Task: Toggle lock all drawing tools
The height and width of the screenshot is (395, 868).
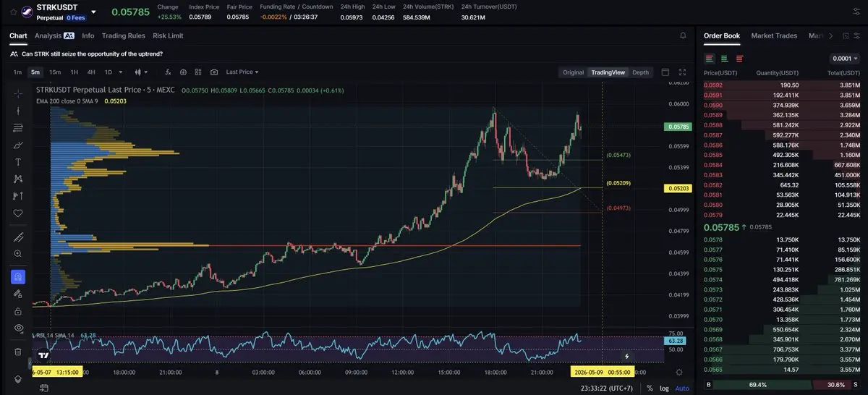Action: (x=18, y=311)
